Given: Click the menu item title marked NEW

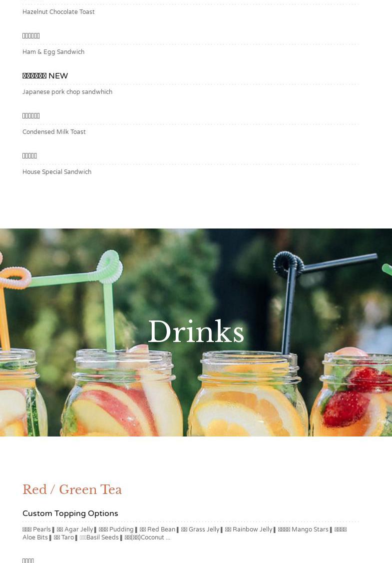Looking at the screenshot, I should (45, 76).
